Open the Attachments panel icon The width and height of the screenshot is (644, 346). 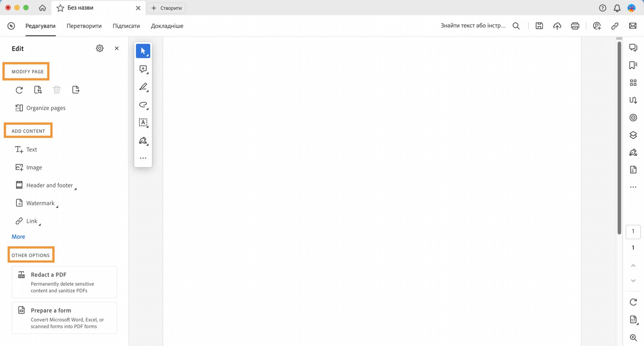tap(633, 100)
